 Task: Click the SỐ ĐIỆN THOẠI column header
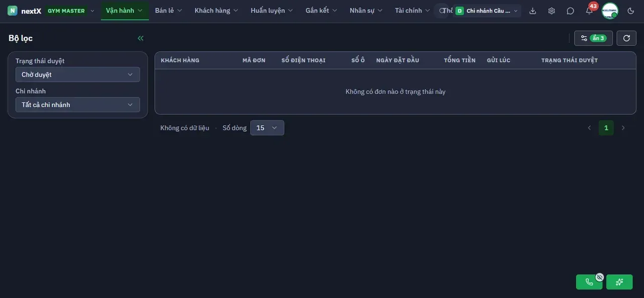(303, 60)
